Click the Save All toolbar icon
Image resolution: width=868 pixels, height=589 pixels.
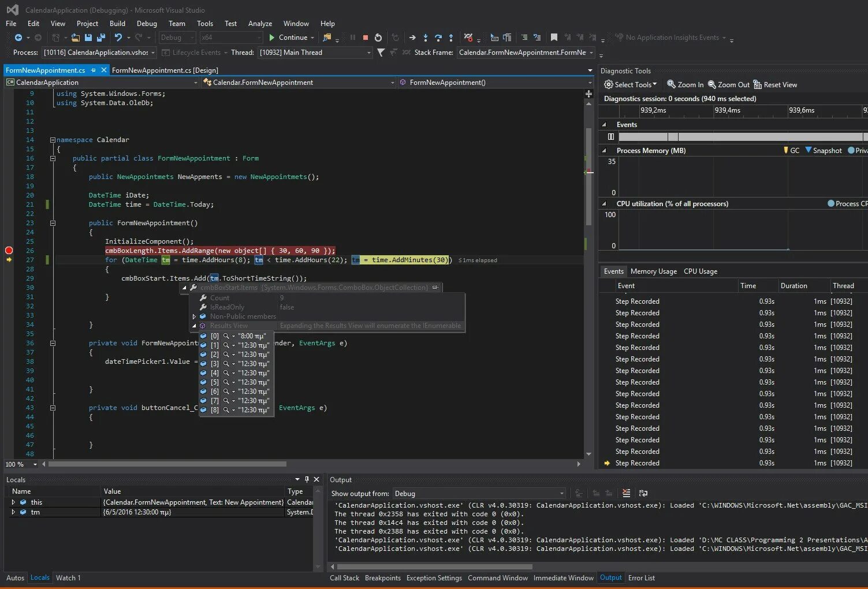pos(101,38)
